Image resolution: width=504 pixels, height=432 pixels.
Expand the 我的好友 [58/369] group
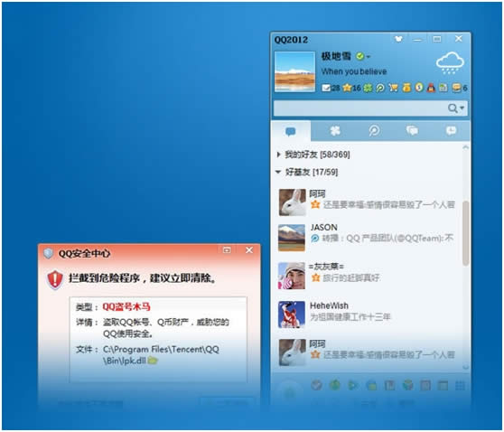click(279, 155)
